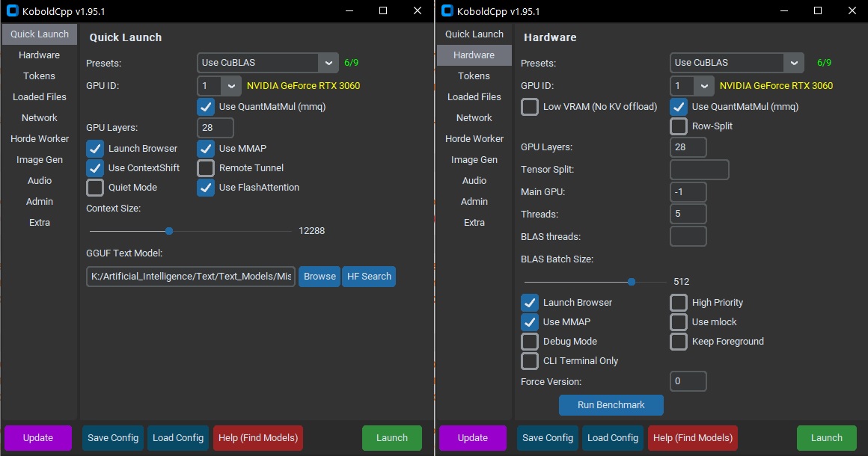Toggle Use QuantMatMul (mmq) in Quick Launch window
868x456 pixels.
click(205, 107)
